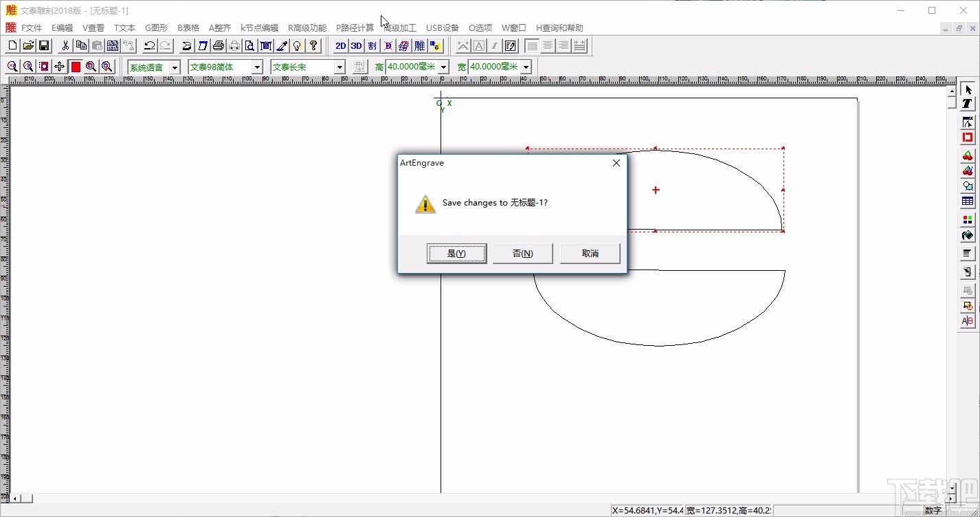Select the pan/move view crosshair tool
This screenshot has height=517, width=980.
[60, 67]
